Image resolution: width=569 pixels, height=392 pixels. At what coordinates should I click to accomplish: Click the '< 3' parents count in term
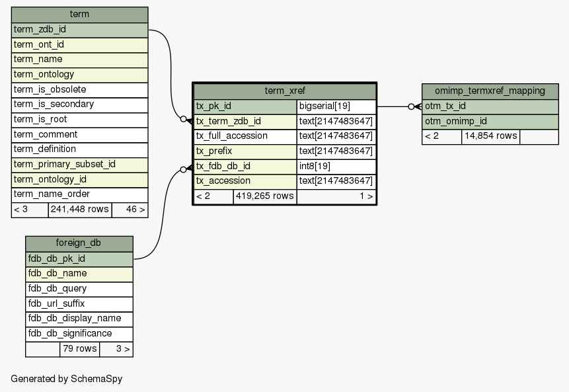click(30, 210)
